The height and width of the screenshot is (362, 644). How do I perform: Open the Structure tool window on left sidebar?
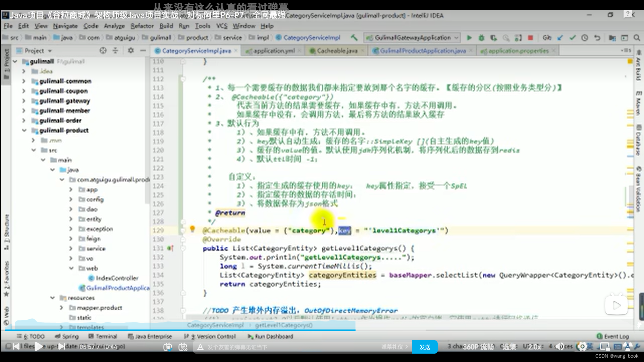pos(7,232)
